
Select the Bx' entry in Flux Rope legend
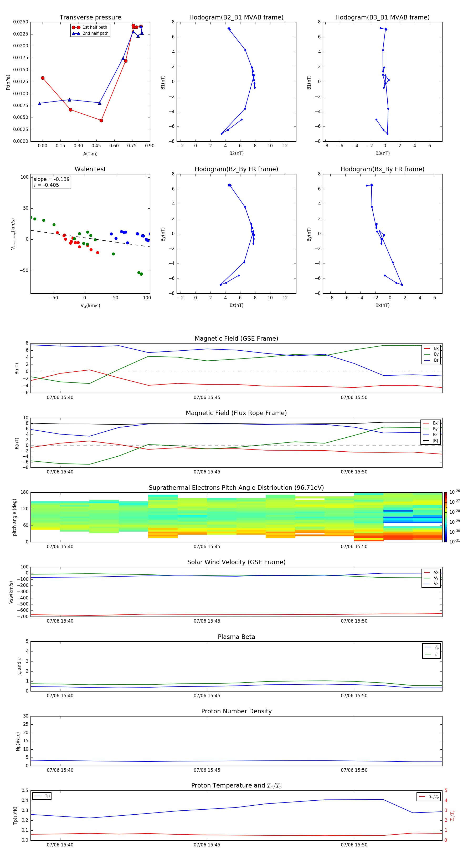click(x=431, y=423)
